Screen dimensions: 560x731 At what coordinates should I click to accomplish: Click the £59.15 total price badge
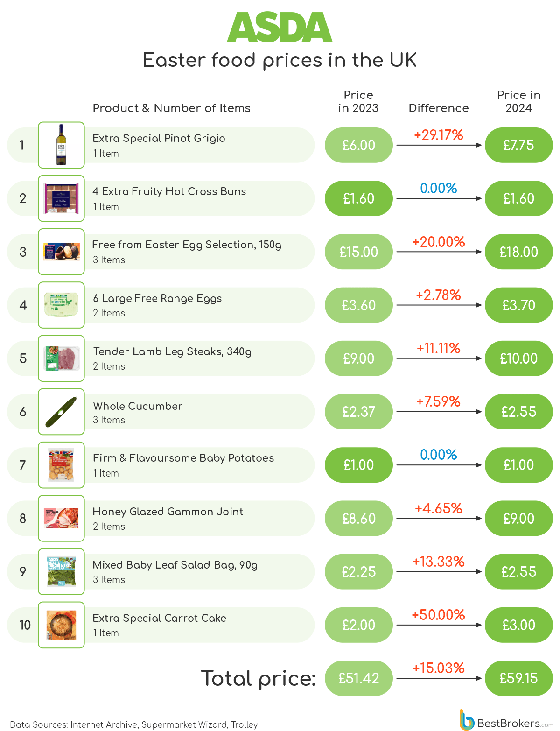pyautogui.click(x=519, y=678)
